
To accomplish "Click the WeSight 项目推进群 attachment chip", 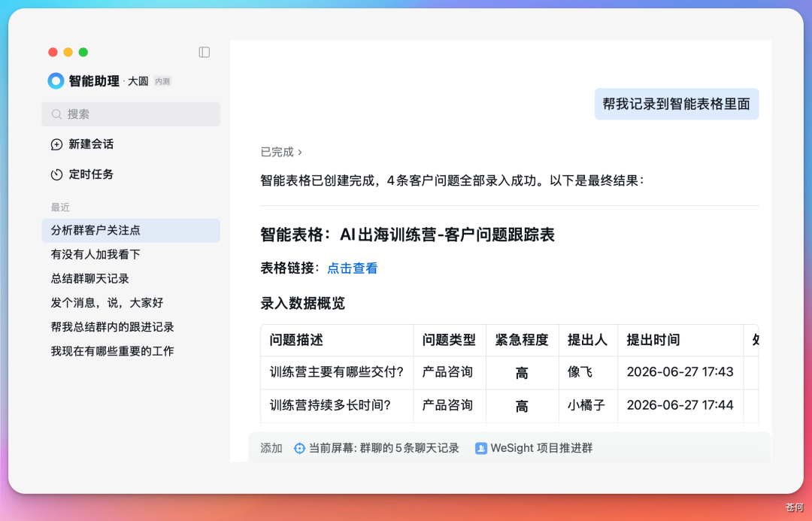I will pyautogui.click(x=534, y=449).
